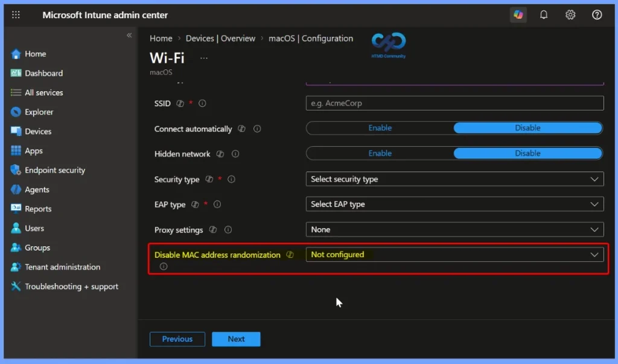This screenshot has width=618, height=364.
Task: Select Disable for Connect automatically
Action: 527,128
